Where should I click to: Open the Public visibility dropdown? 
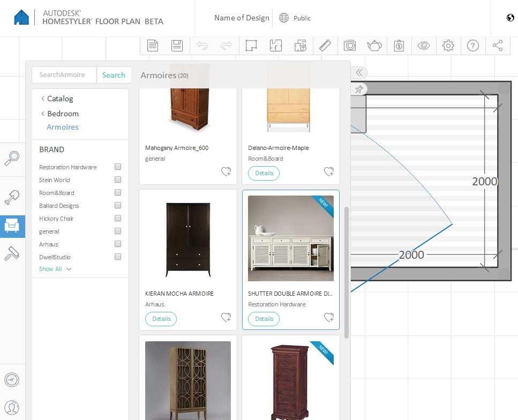tap(302, 18)
